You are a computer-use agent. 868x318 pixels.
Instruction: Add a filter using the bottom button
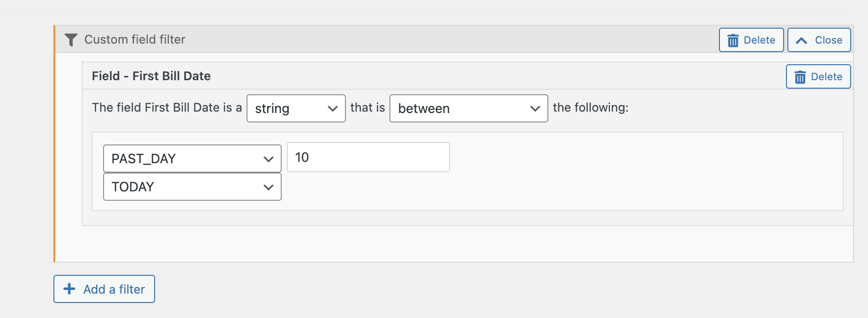point(104,289)
